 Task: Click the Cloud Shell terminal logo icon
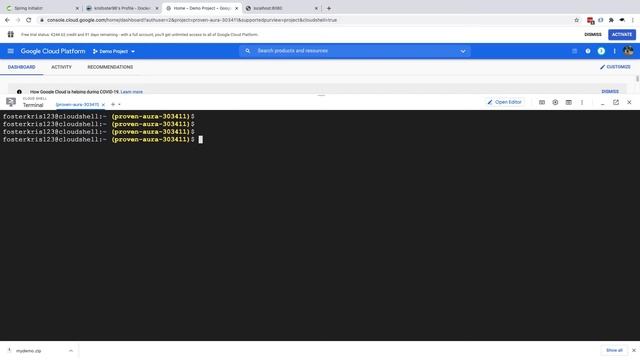tap(11, 102)
